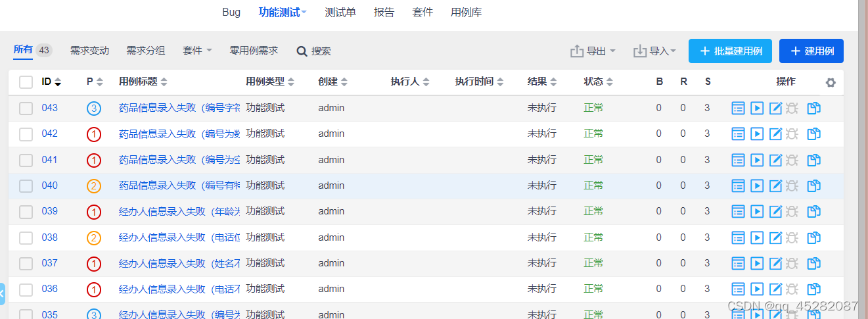Viewport: 868px width, 319px height.
Task: Run test case 038 with play icon
Action: tap(757, 237)
